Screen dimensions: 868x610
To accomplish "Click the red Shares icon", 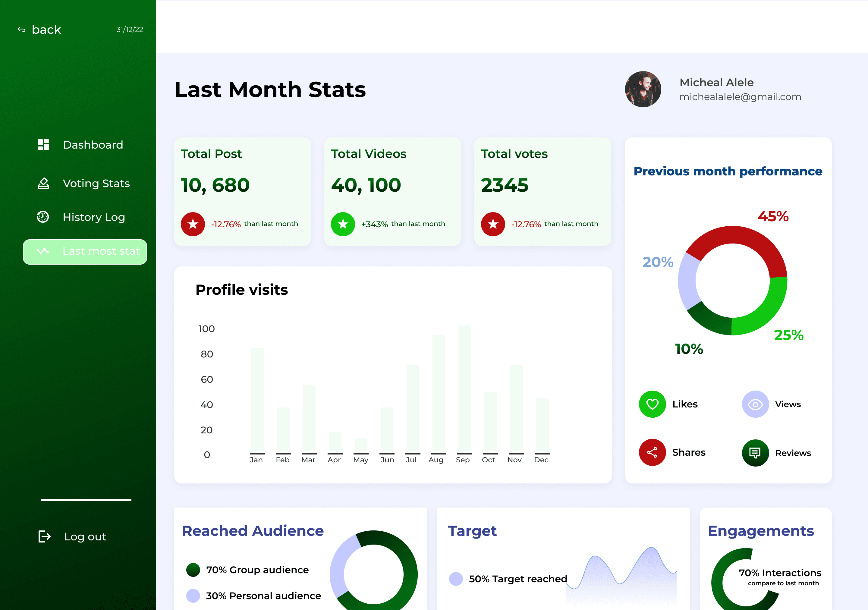I will (x=652, y=452).
